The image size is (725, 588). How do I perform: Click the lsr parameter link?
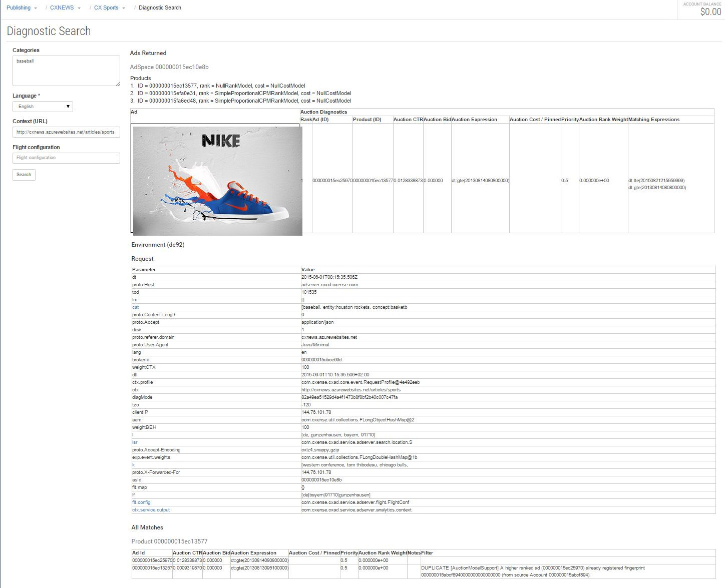coord(135,442)
